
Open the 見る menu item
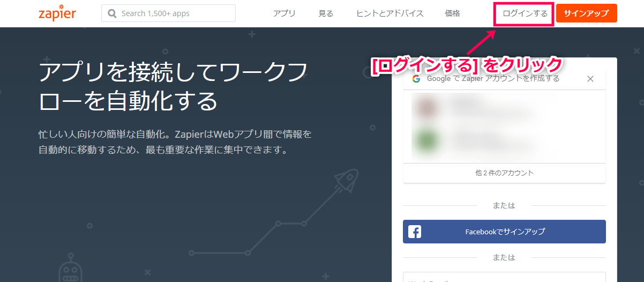(x=326, y=13)
